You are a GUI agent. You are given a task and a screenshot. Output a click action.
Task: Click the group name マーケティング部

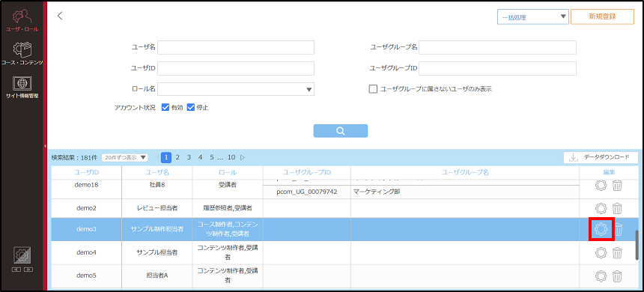coord(377,192)
